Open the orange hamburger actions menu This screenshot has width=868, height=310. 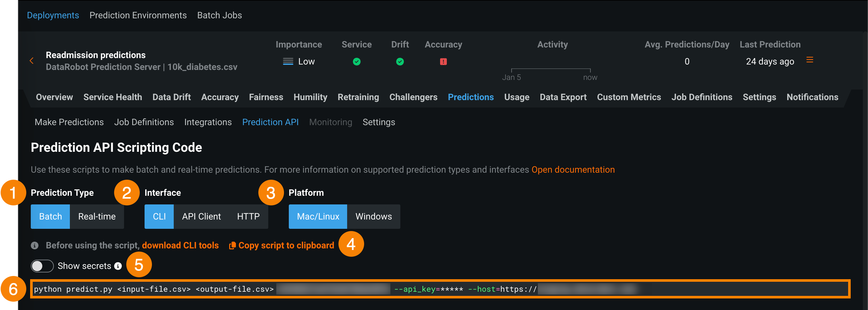809,60
